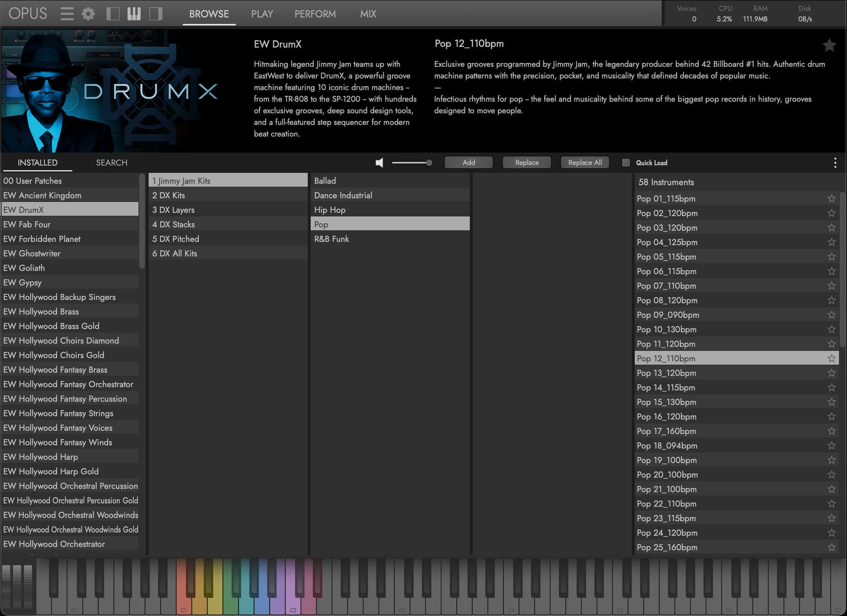The height and width of the screenshot is (616, 847).
Task: Star the Pop 02_120bpm instrument
Action: pos(832,213)
